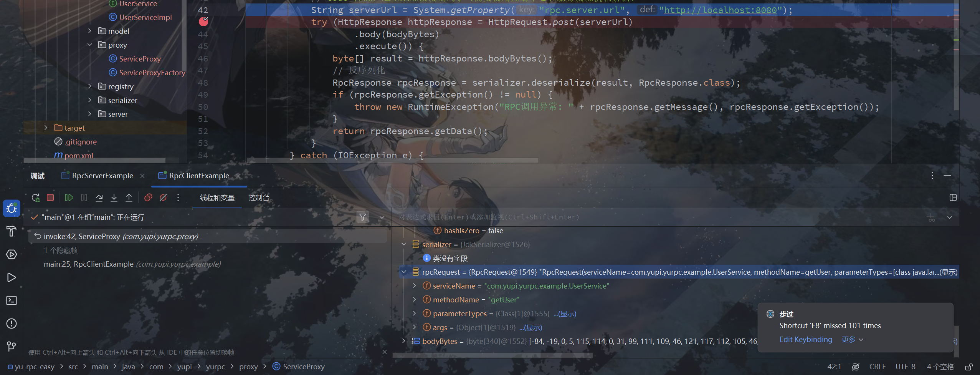Open more debug toolbar actions

pos(178,197)
